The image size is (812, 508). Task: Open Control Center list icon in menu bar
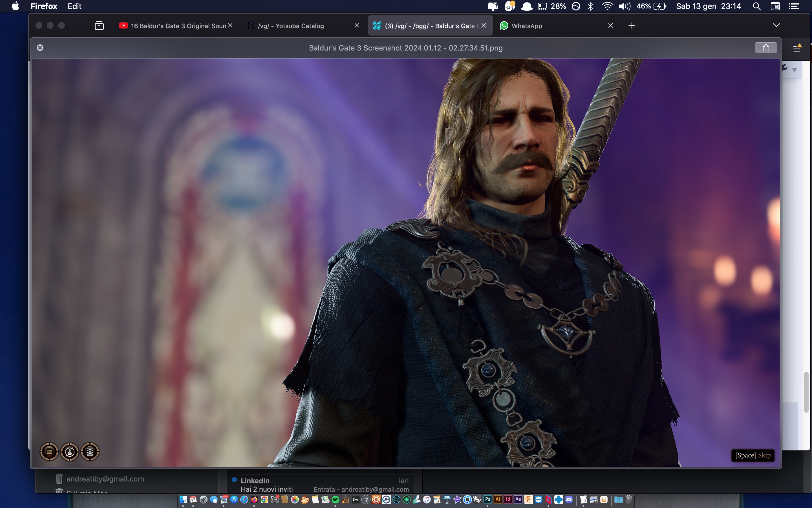click(x=794, y=6)
